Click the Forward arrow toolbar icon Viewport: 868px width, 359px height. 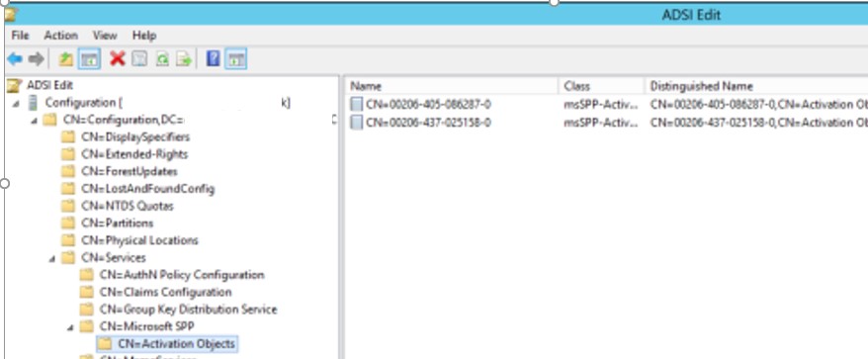(36, 58)
